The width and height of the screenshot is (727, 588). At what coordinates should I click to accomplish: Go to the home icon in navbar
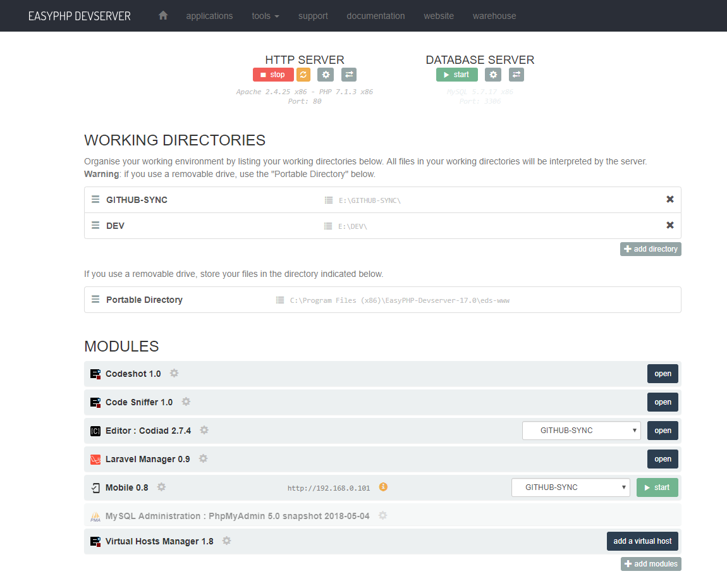[x=162, y=16]
